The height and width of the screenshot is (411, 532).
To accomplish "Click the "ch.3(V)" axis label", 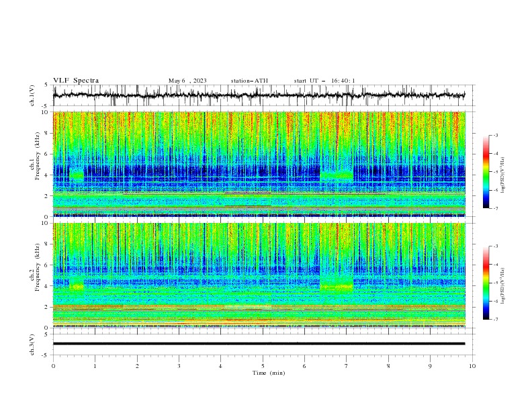I will [32, 345].
